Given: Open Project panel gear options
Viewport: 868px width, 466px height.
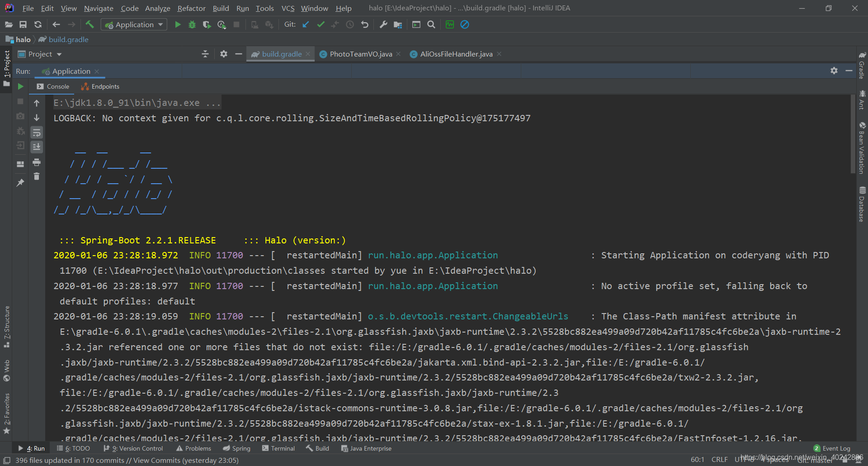Looking at the screenshot, I should point(223,54).
